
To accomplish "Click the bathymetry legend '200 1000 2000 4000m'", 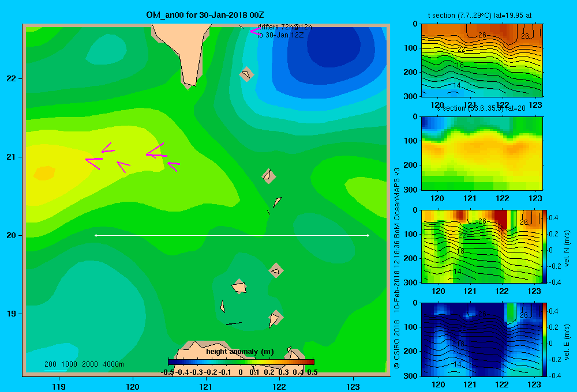I will [84, 364].
